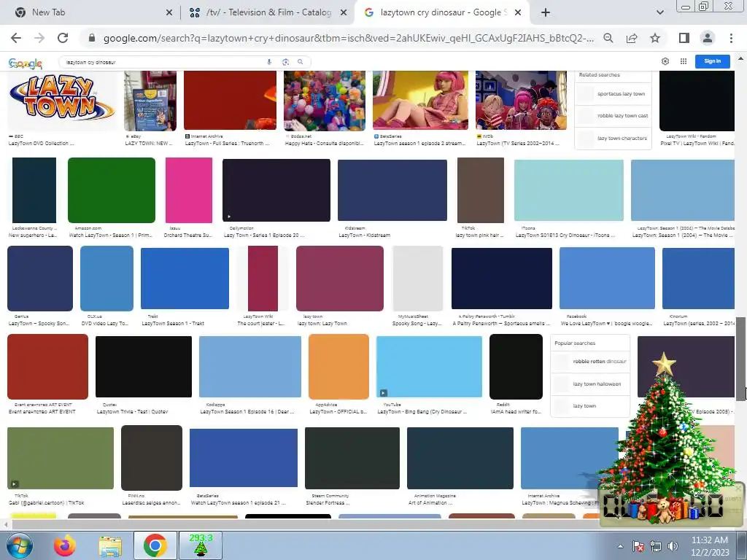This screenshot has height=560, width=747.
Task: Start voice search with microphone icon
Action: point(269,62)
